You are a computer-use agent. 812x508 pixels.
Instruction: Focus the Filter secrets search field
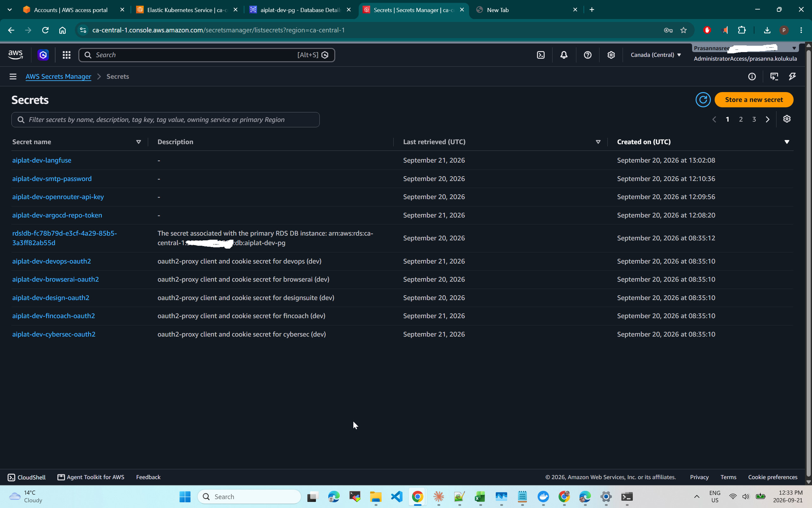pos(166,120)
